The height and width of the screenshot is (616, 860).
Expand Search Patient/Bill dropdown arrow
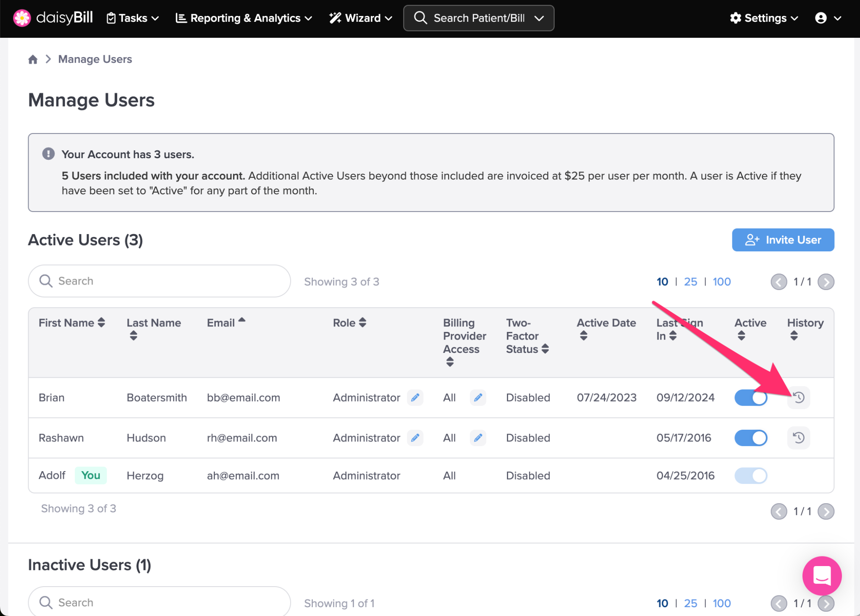click(539, 18)
